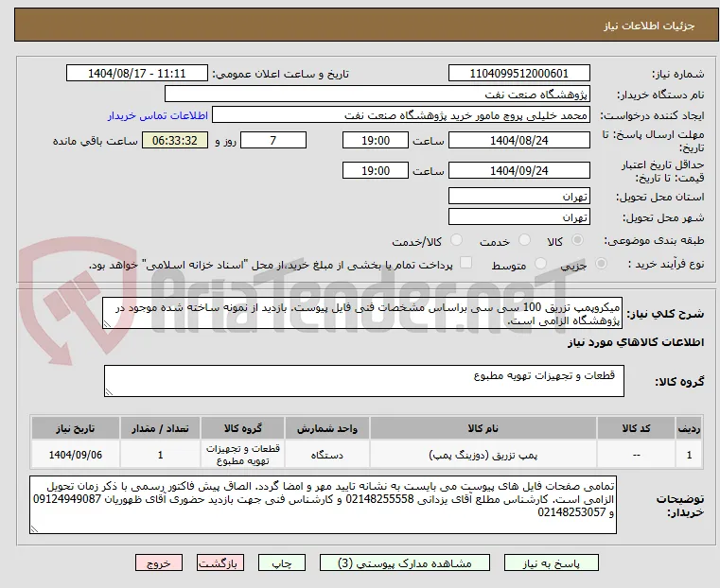Image resolution: width=720 pixels, height=588 pixels.
Task: Click the پاسخ به نیاز button
Action: coord(551,563)
